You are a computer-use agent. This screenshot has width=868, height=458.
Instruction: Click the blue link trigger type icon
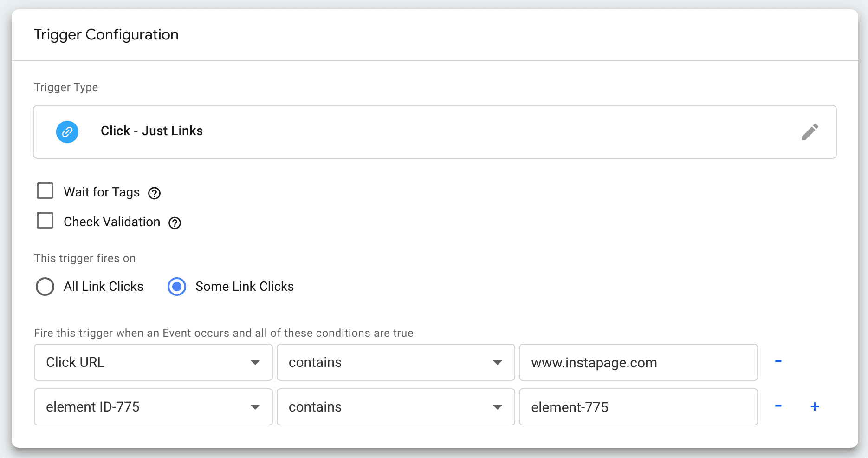coord(67,132)
